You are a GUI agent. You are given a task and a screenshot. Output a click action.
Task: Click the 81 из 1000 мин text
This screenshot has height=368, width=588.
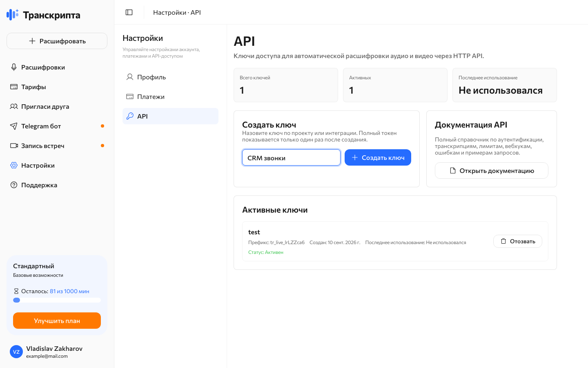[69, 291]
